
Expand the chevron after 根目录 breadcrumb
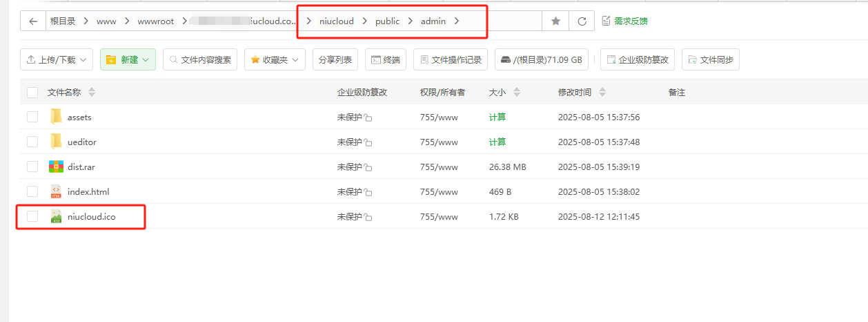click(86, 21)
